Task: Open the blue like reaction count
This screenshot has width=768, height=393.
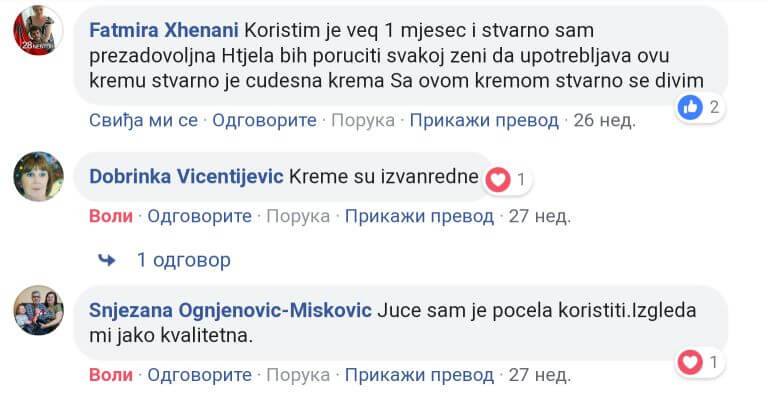Action: pyautogui.click(x=699, y=107)
